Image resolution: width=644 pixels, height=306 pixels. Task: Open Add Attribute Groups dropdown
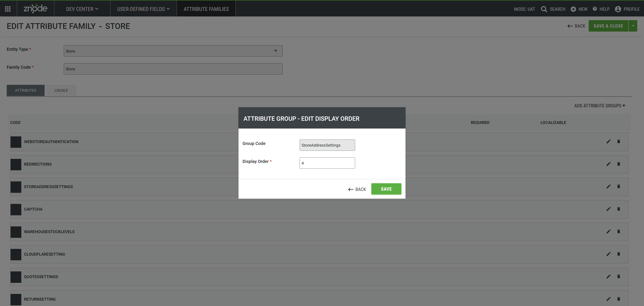click(600, 106)
